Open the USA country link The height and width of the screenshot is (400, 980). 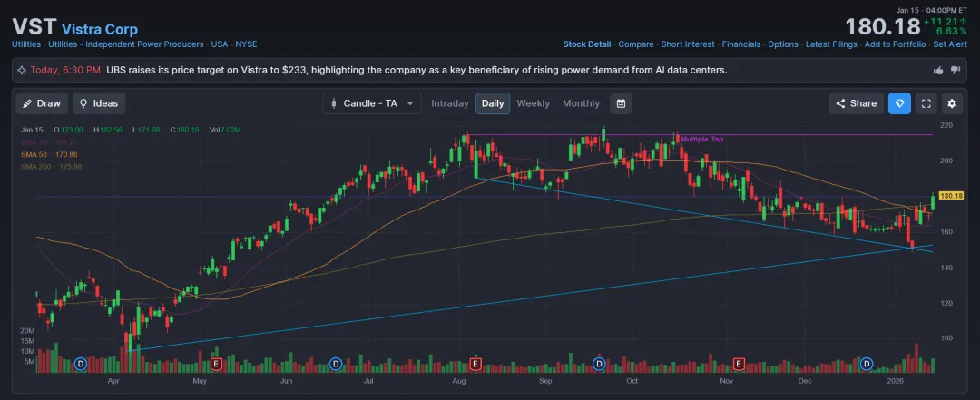(220, 44)
